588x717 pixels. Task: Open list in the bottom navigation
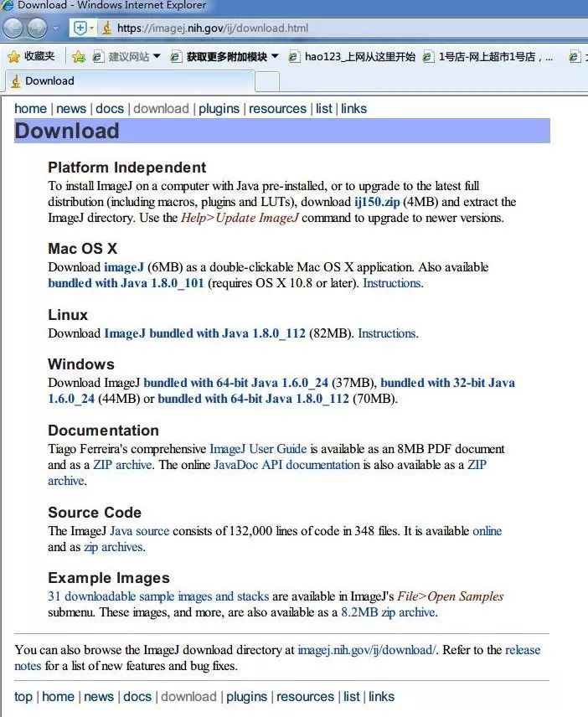pyautogui.click(x=352, y=697)
